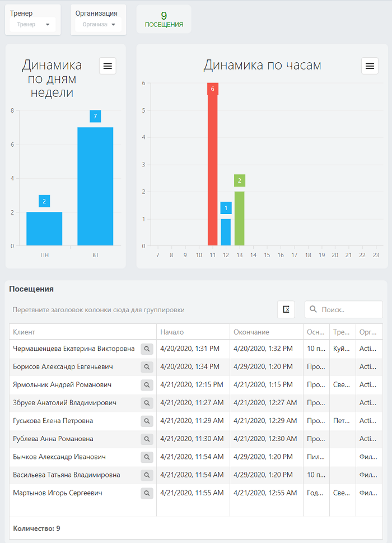This screenshot has width=392, height=543.
Task: Click the red 11 o'clock bar
Action: (212, 165)
